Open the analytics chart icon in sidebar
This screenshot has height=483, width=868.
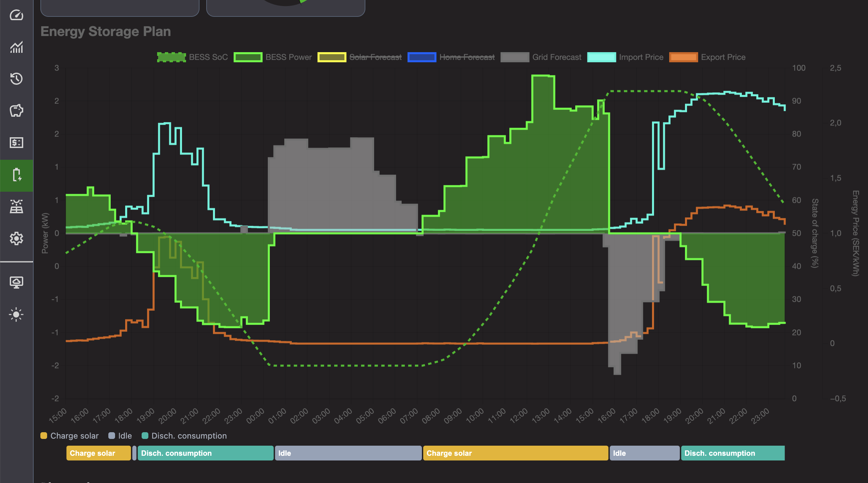16,47
